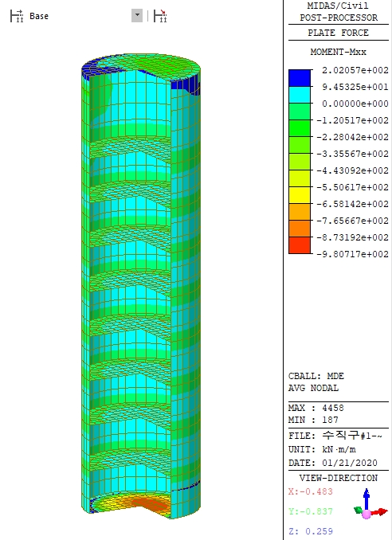Click the PLATE FORCE heading
This screenshot has height=540, width=392.
click(x=339, y=33)
